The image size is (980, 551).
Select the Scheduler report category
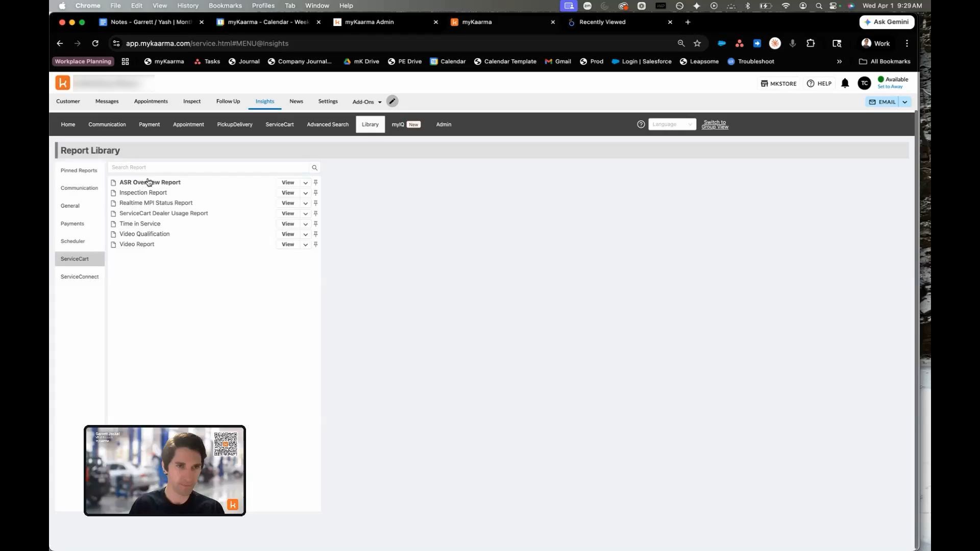pyautogui.click(x=73, y=241)
